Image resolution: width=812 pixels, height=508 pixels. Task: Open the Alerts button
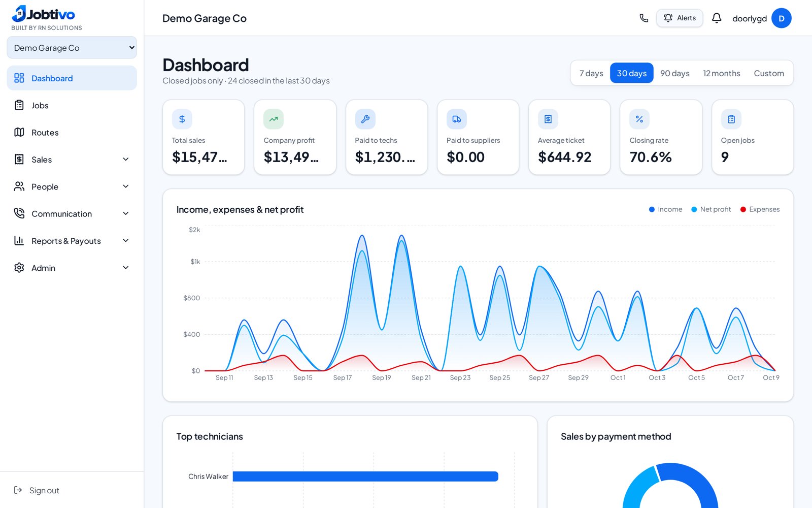680,18
